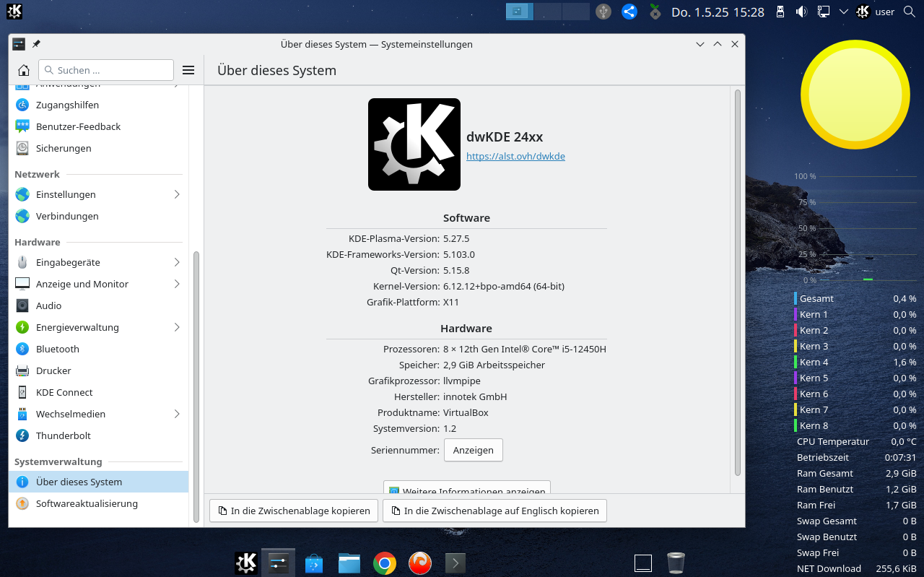Launch Discover software store from dock

click(313, 563)
